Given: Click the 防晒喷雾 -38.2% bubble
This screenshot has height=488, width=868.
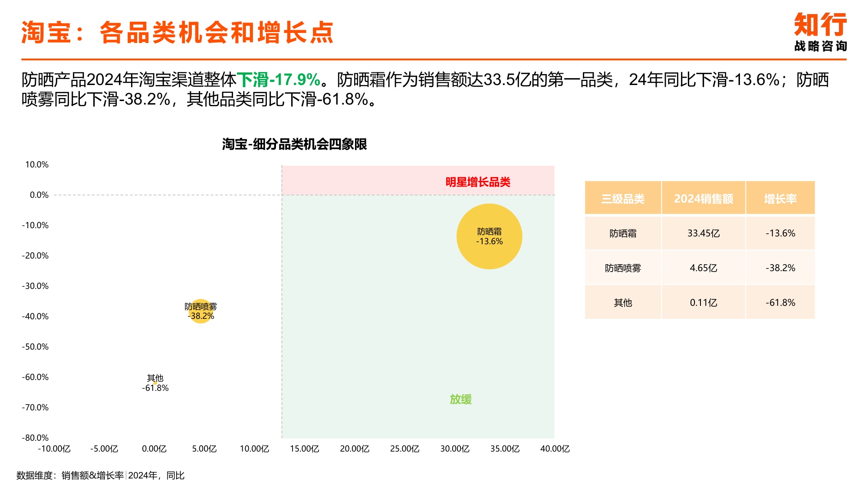Looking at the screenshot, I should pyautogui.click(x=201, y=311).
